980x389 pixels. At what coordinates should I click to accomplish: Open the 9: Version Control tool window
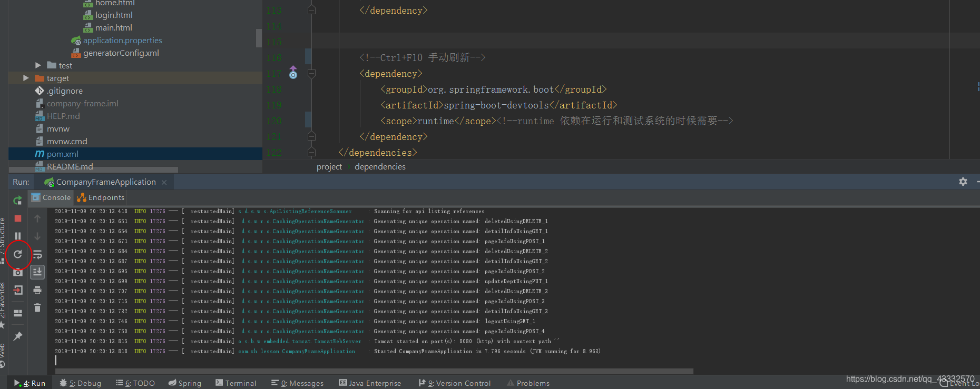click(x=455, y=383)
